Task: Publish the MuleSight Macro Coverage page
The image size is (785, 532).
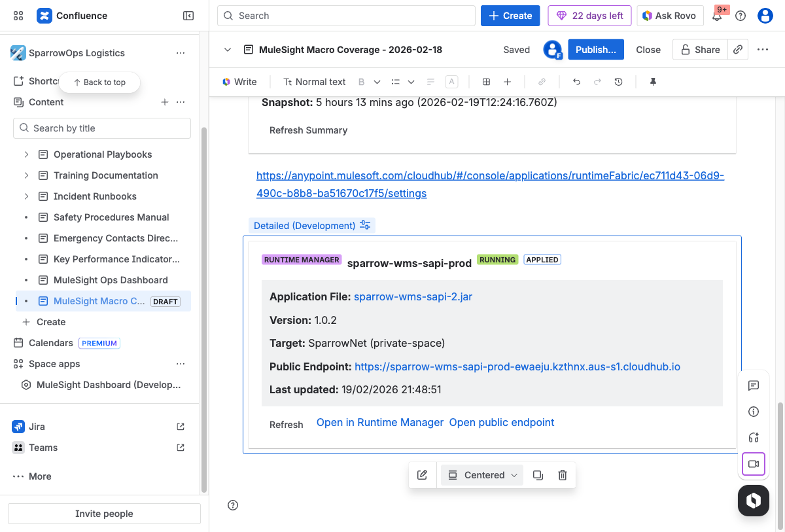Action: click(595, 49)
